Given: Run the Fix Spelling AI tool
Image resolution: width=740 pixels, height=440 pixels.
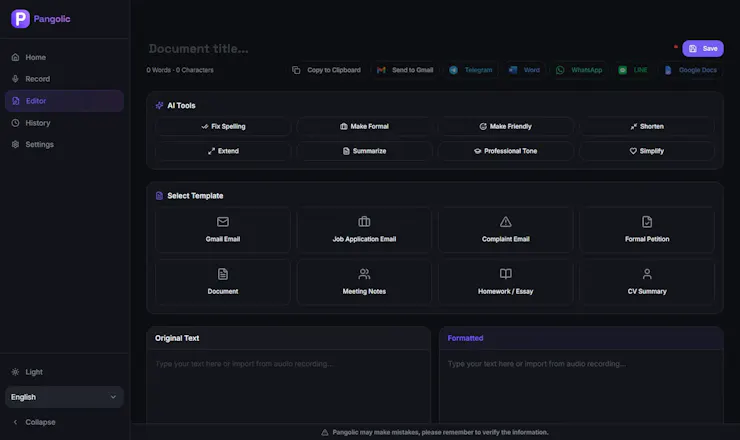Looking at the screenshot, I should 223,127.
